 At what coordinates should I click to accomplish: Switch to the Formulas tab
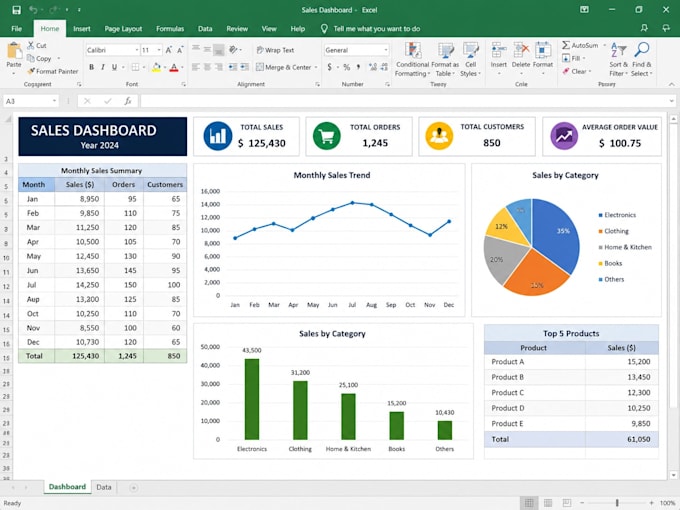point(170,29)
